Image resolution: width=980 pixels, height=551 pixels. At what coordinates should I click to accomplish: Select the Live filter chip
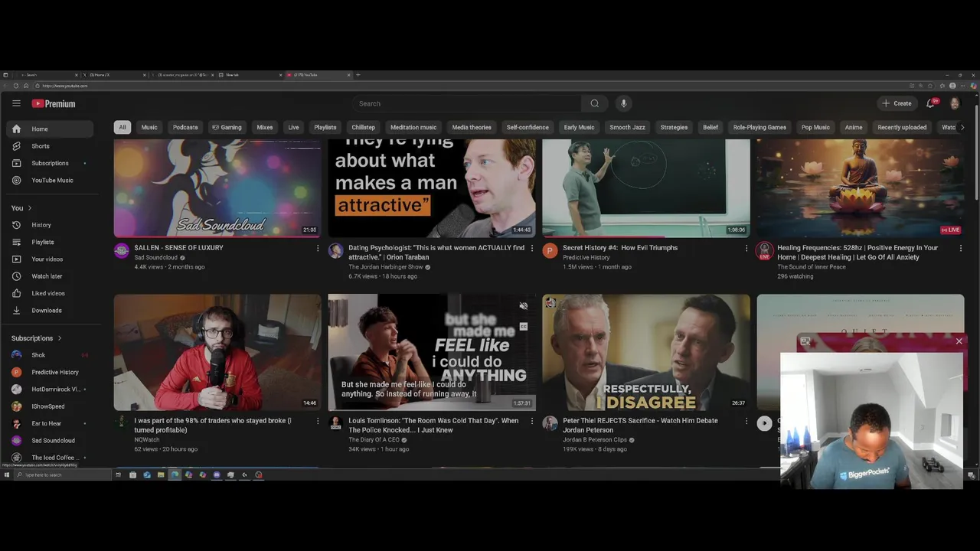pos(293,127)
